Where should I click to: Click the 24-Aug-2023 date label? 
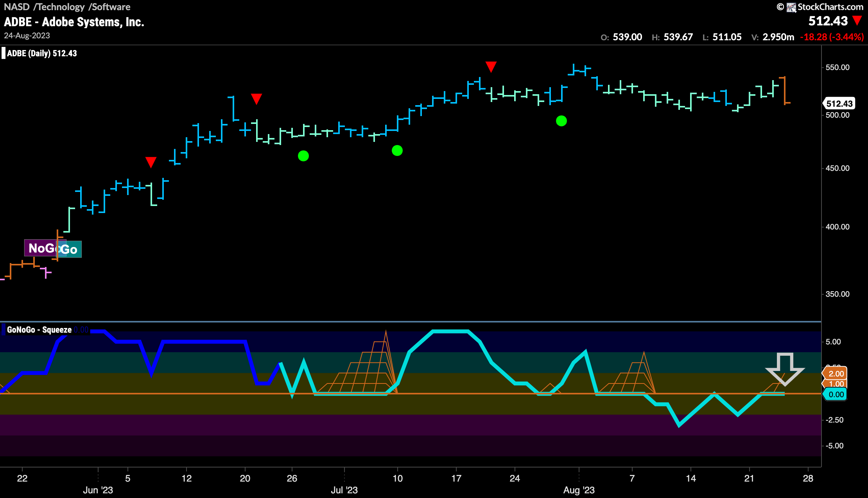point(27,36)
